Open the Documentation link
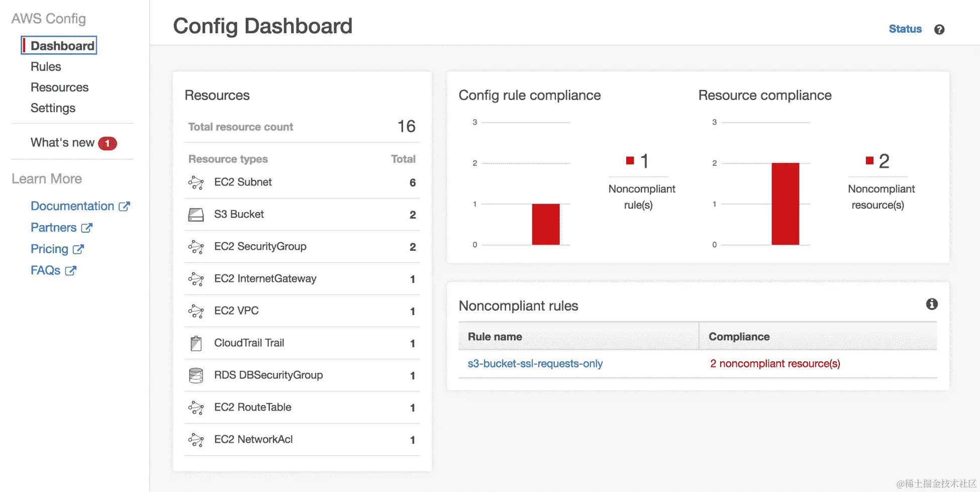Image resolution: width=980 pixels, height=492 pixels. pyautogui.click(x=72, y=206)
